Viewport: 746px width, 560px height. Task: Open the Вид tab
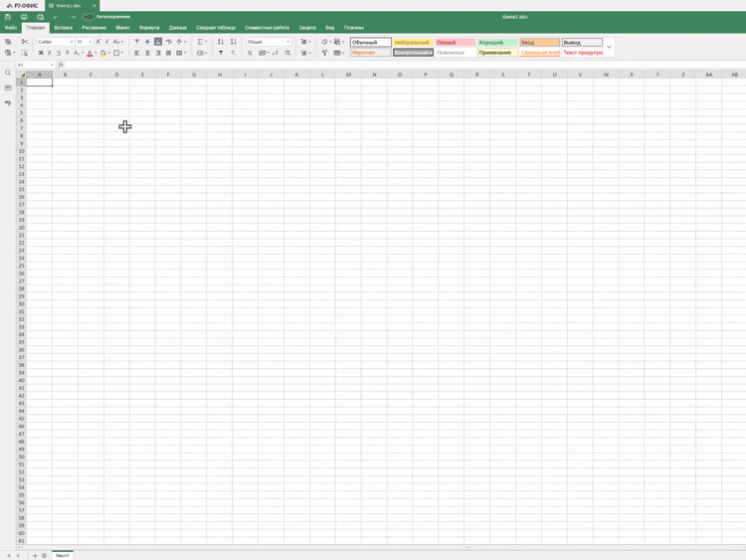pyautogui.click(x=329, y=28)
